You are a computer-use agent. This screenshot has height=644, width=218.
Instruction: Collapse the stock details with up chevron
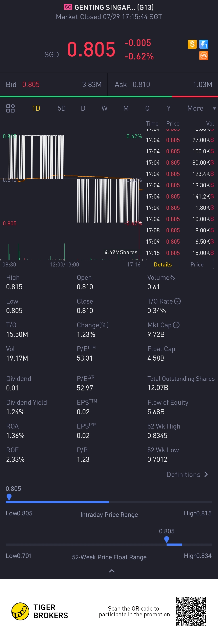(x=112, y=571)
